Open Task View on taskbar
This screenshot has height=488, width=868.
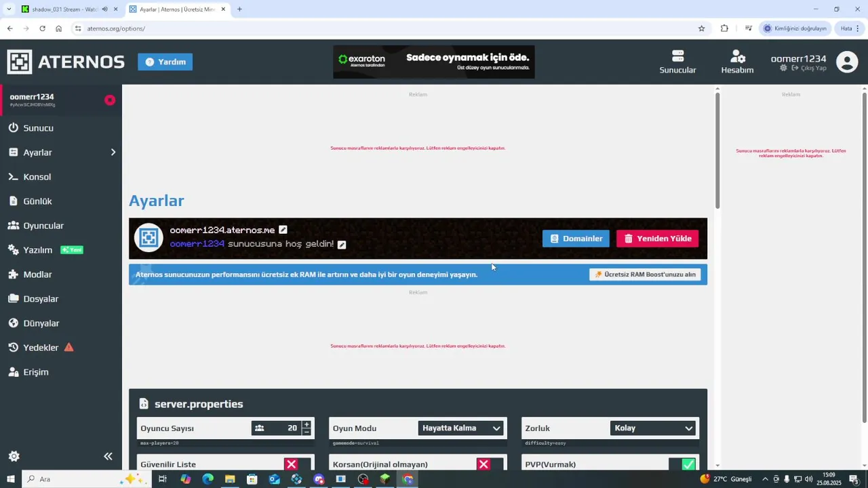coord(163,479)
